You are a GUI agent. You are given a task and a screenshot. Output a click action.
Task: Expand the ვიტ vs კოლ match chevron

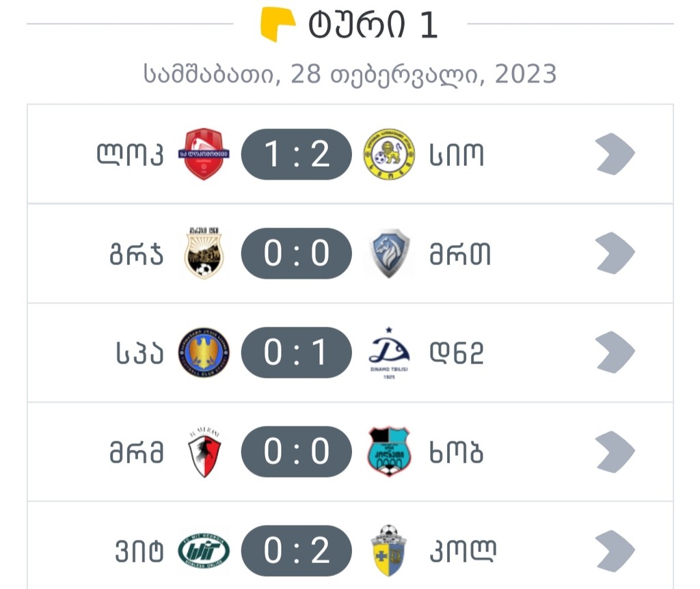point(615,551)
